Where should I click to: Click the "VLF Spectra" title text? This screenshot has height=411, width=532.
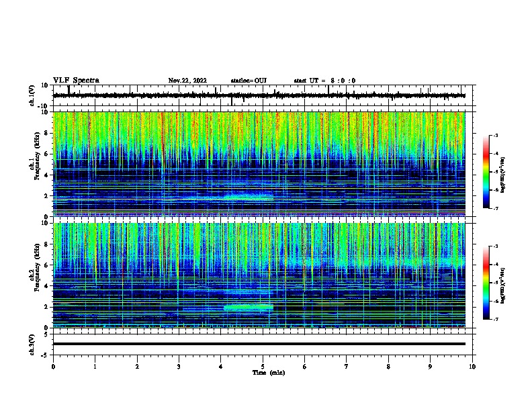tap(76, 81)
